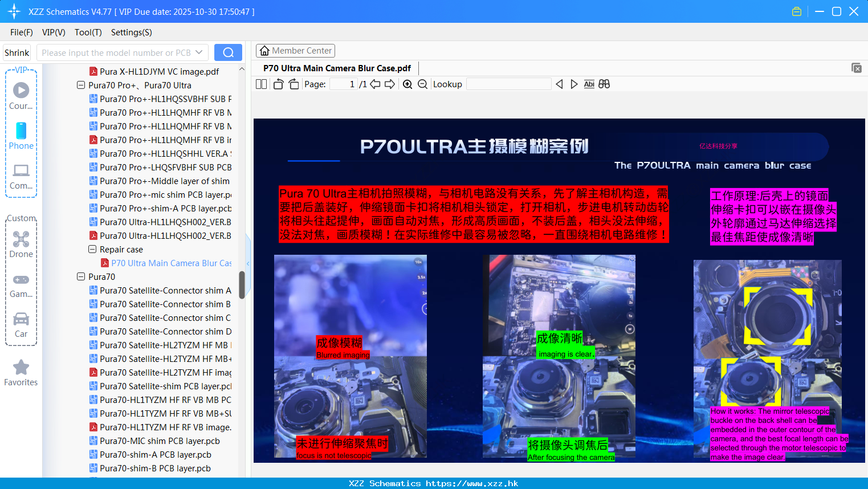Open Pura X-HL1DJYM VC image.pdf

point(159,71)
